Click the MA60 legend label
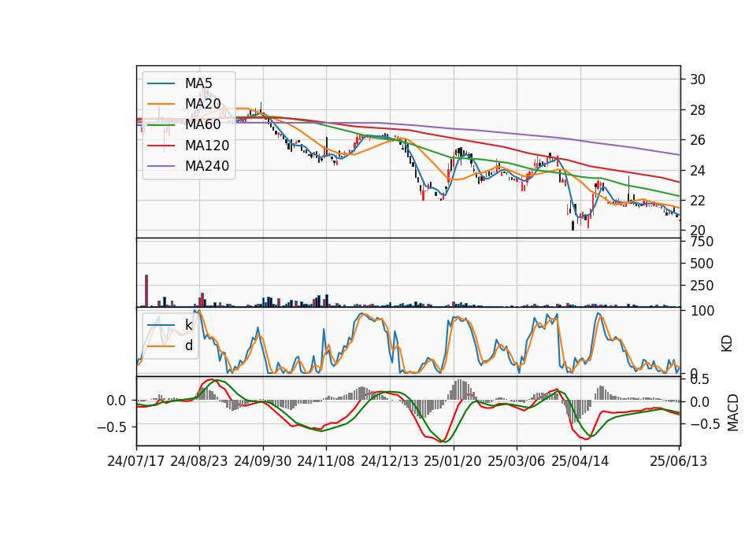Image resolution: width=756 pixels, height=543 pixels. point(203,125)
